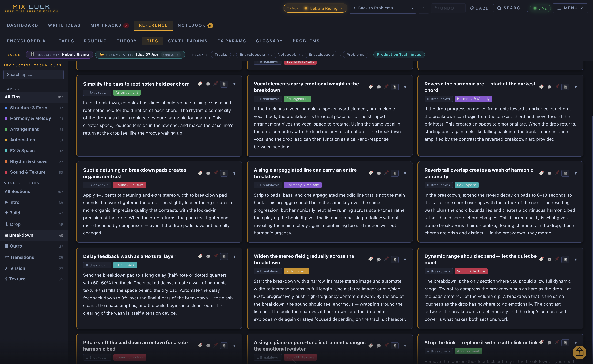Click Resume Mix Nebula Rising
593x364 pixels.
[x=59, y=55]
